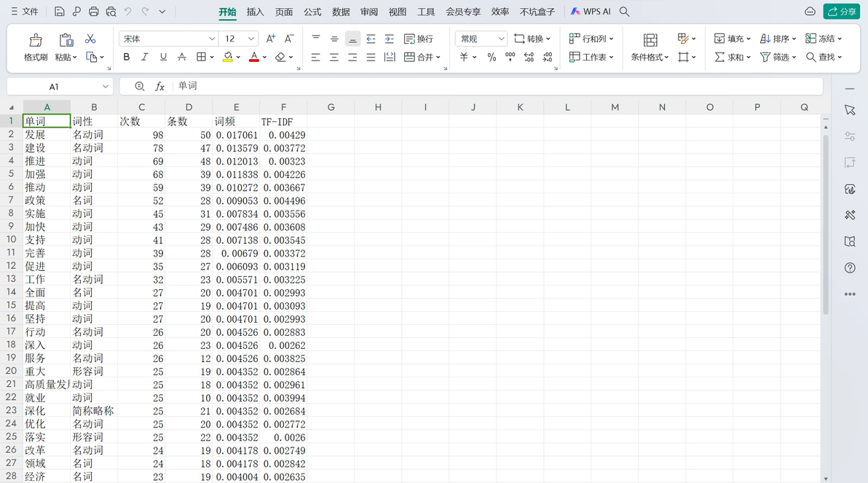The image size is (868, 483).
Task: Align text to the right
Action: (352, 57)
